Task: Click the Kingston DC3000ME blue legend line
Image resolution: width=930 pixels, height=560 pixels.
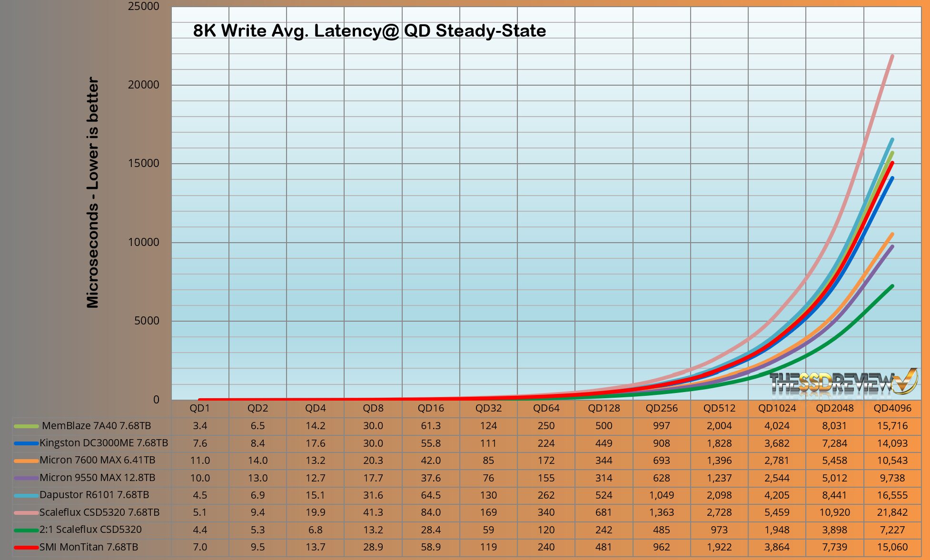Action: 26,443
